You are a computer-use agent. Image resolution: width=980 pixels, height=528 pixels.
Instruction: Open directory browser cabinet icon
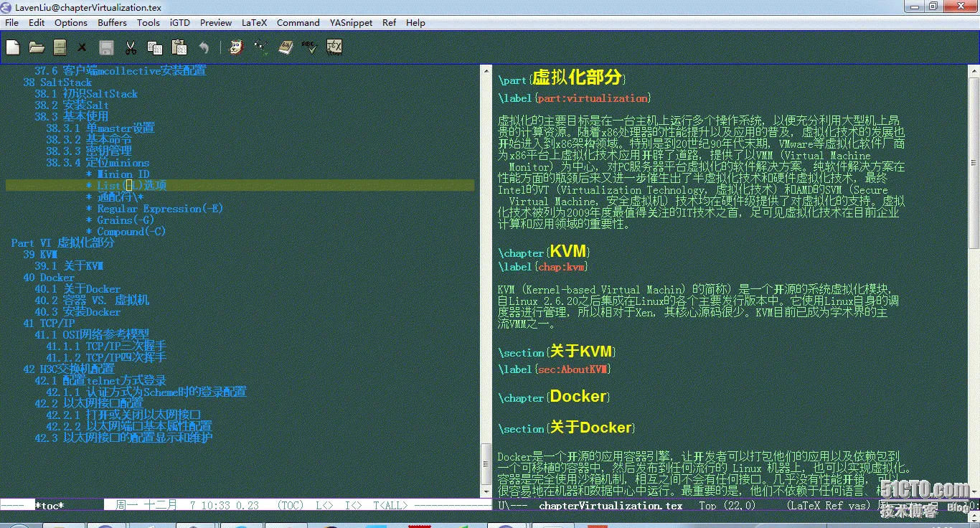click(60, 47)
